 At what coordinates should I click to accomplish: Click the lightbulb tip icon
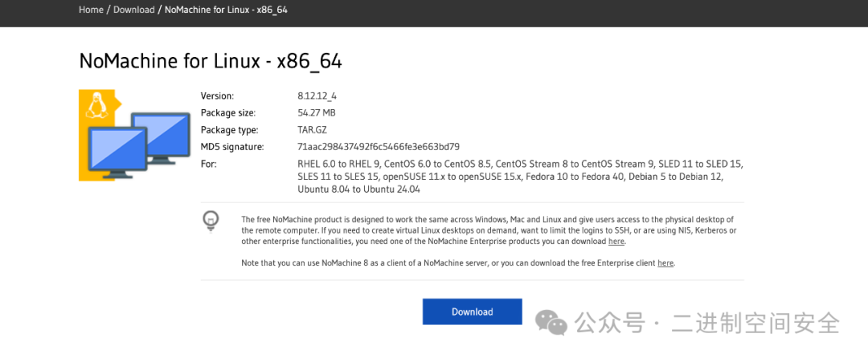tap(211, 219)
